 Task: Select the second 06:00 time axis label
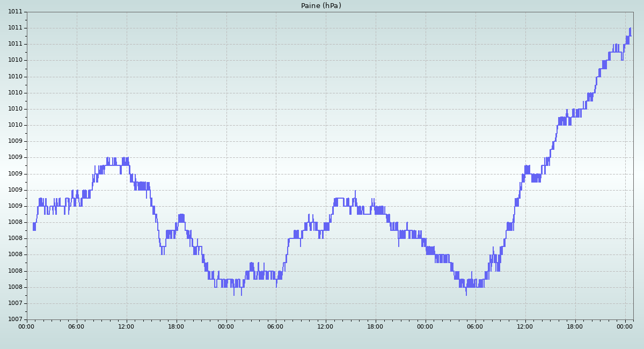point(276,326)
